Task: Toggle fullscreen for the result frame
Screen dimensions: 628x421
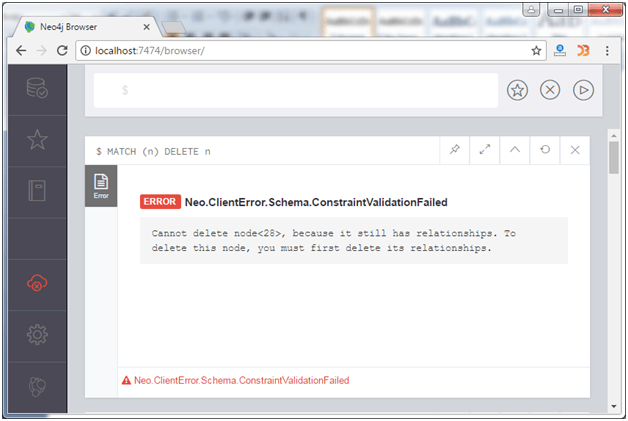Action: (485, 150)
